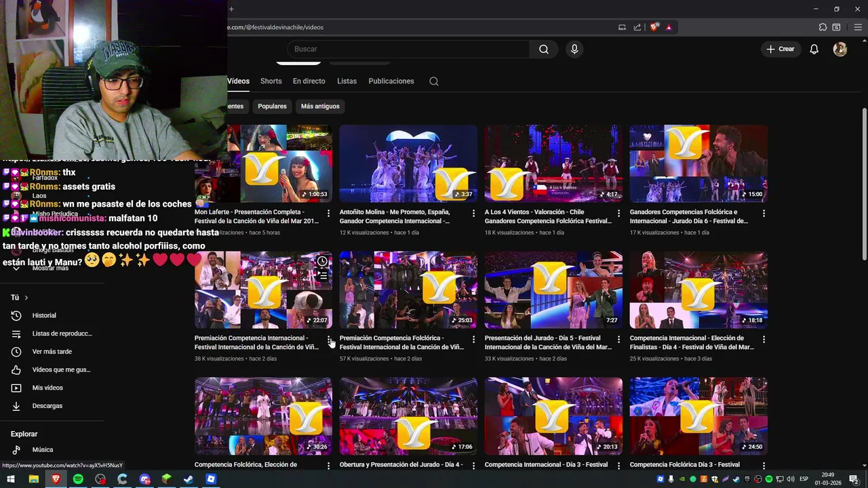Open options menu for Ganadores Competencias video
The height and width of the screenshot is (488, 868).
pos(764,213)
